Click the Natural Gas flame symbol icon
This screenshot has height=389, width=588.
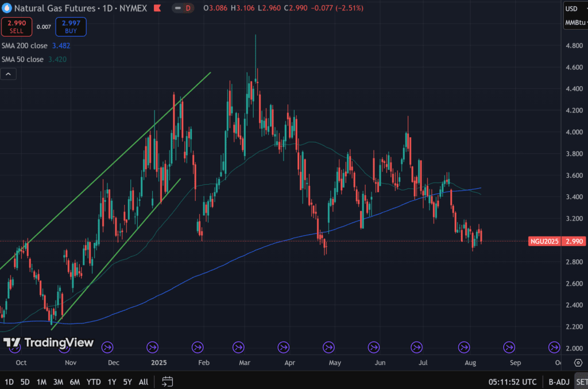pyautogui.click(x=6, y=9)
